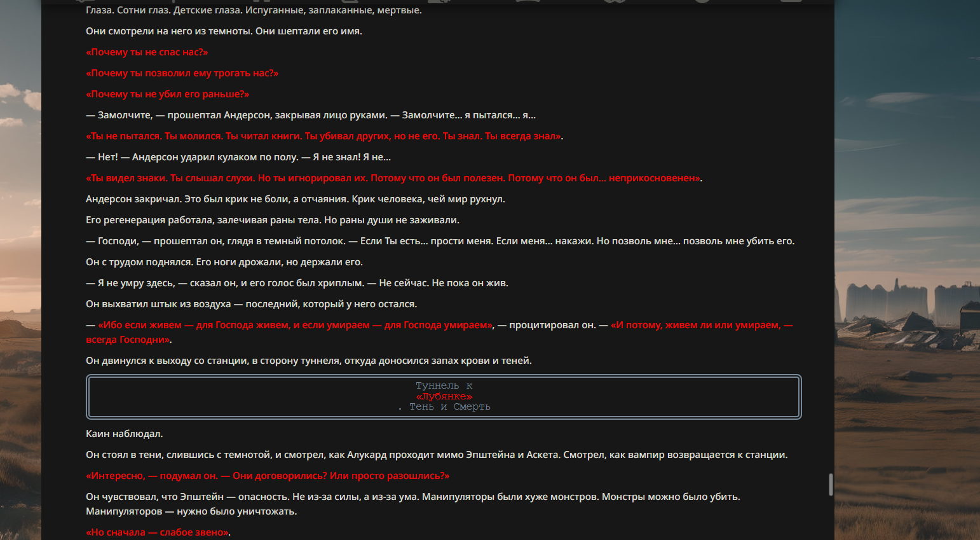
Task: Click the line «Андерсон закричал. Это был крик не боли»
Action: click(x=296, y=199)
